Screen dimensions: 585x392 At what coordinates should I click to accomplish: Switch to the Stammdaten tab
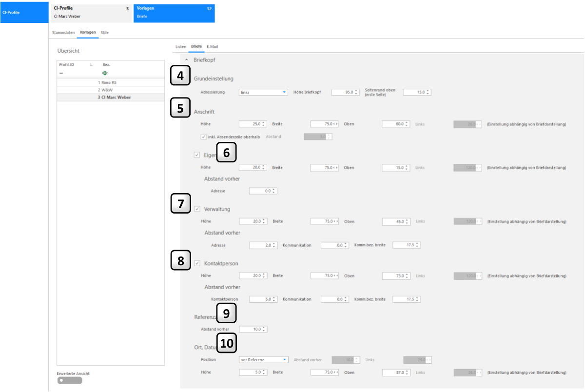click(63, 33)
